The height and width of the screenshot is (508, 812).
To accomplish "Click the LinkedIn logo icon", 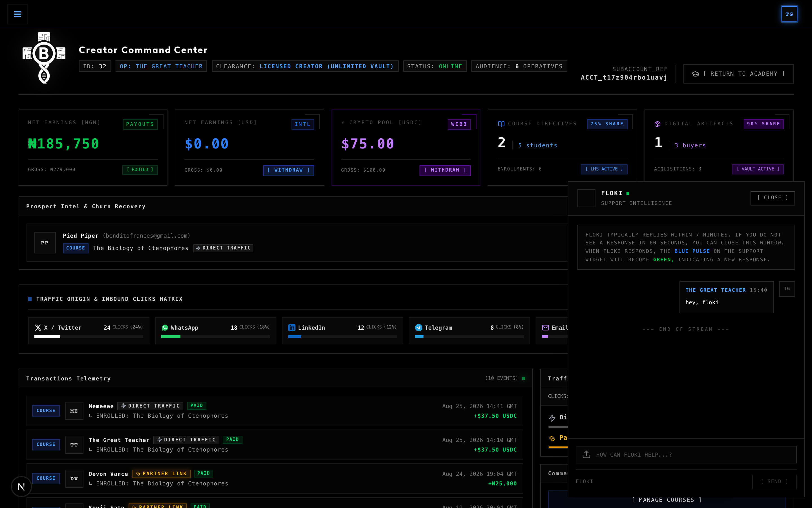I will pos(292,328).
